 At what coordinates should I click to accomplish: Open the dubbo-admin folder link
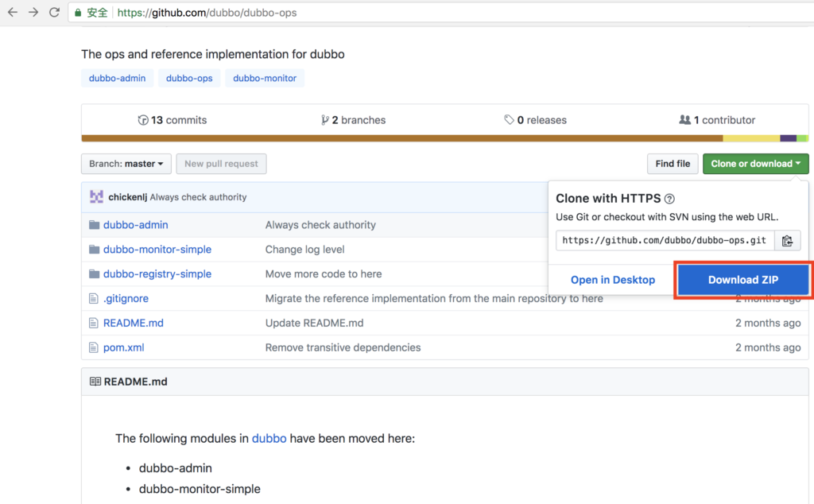[135, 225]
